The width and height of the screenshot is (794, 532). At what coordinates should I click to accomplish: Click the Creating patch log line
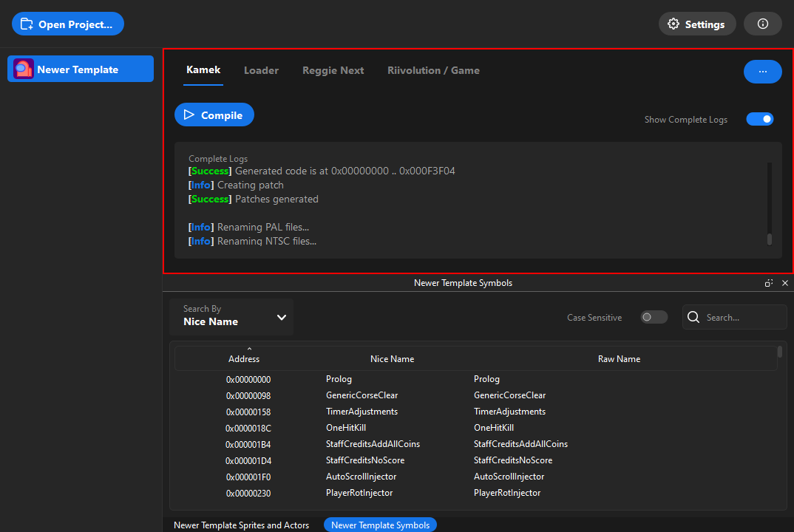click(236, 185)
